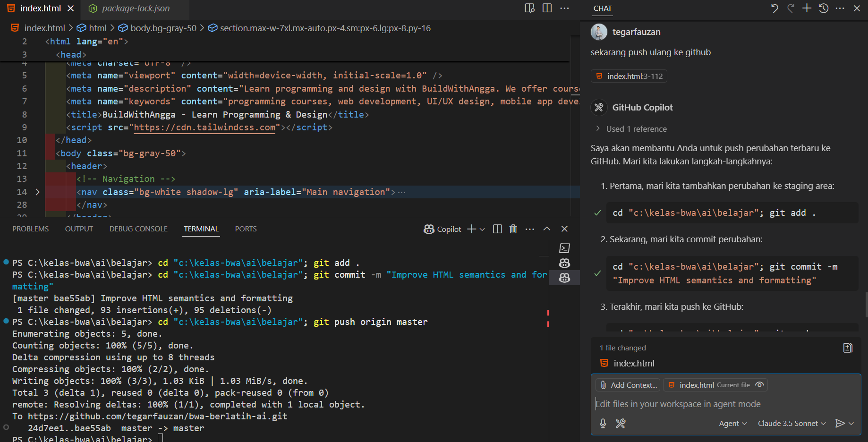This screenshot has width=868, height=442.
Task: Open terminal panel more actions ellipsis
Action: point(530,229)
